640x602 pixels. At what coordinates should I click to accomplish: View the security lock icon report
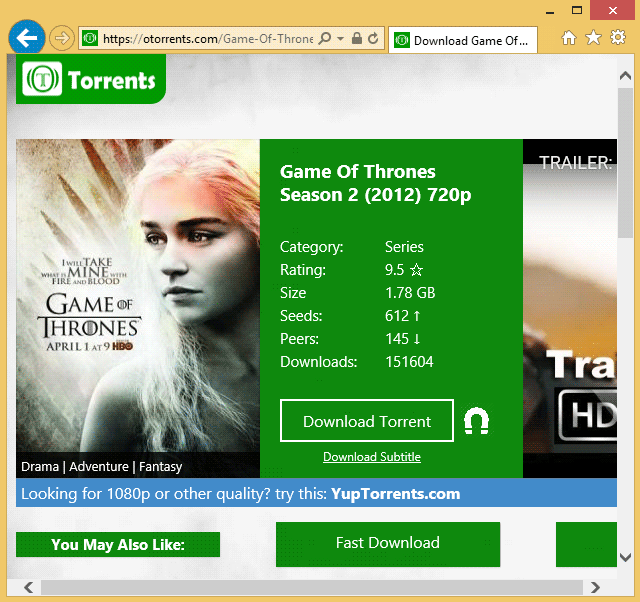tap(357, 38)
